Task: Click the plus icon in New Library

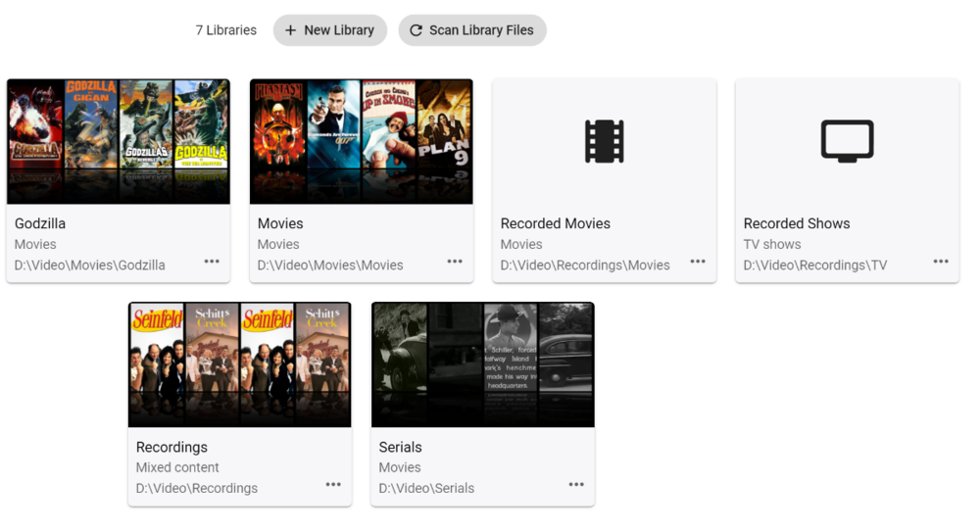Action: (x=291, y=30)
